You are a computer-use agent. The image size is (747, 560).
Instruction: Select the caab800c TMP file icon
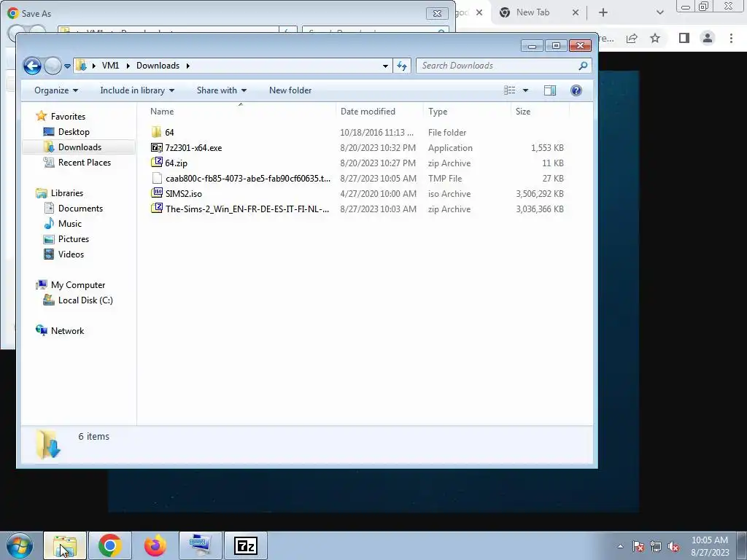(157, 178)
